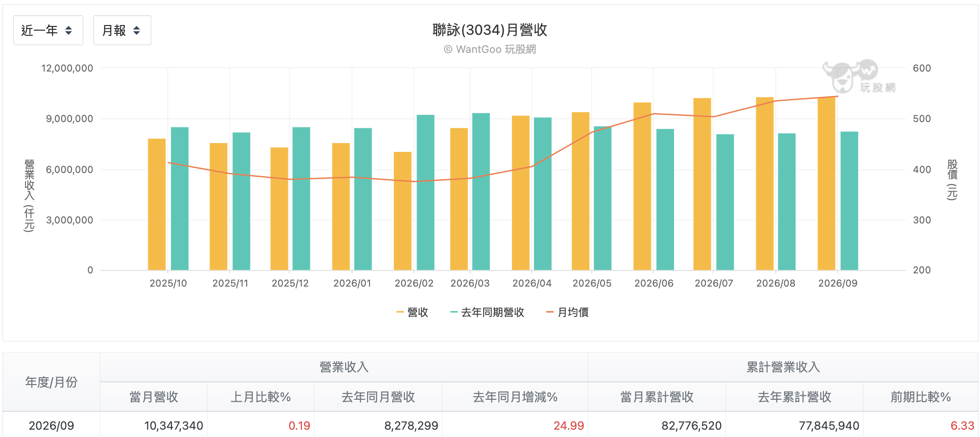Click the 2025/10 teal prior-year bar

[180, 199]
